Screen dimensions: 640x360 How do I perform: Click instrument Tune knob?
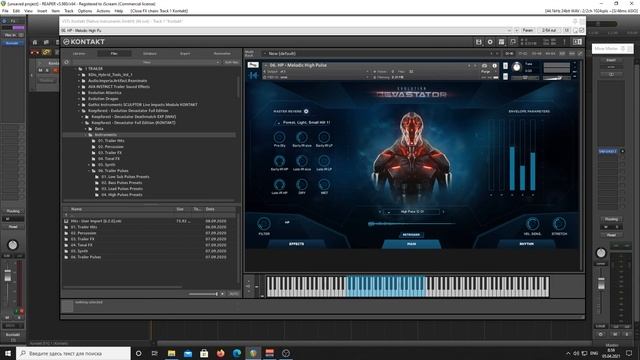[x=517, y=67]
